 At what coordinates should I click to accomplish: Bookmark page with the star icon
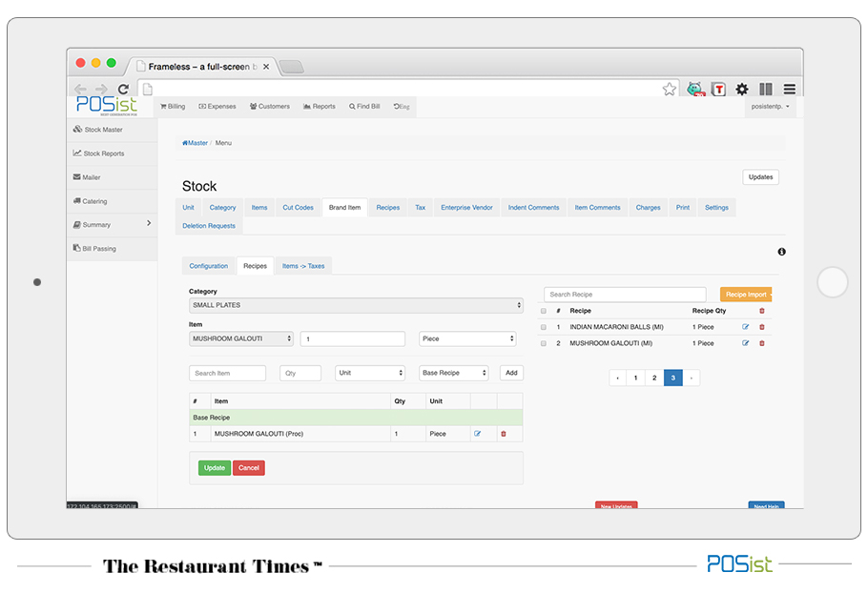(670, 89)
